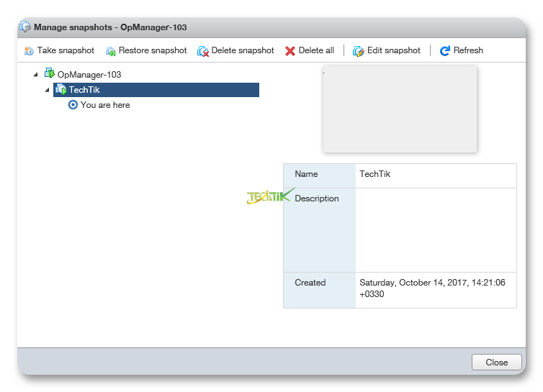The width and height of the screenshot is (543, 392).
Task: Click the 'You are here' target icon
Action: 73,104
